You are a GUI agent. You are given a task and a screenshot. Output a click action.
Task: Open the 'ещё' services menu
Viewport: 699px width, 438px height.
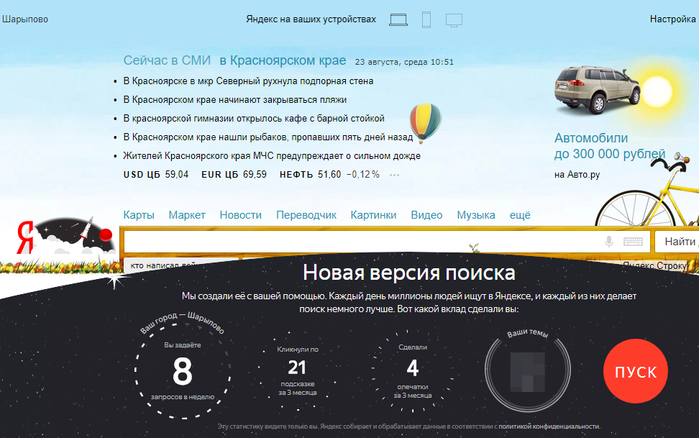coord(520,215)
